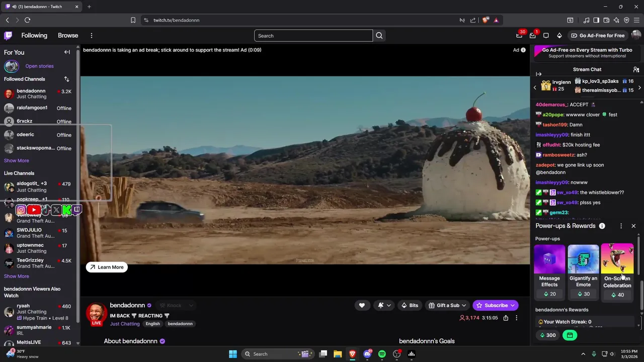Click the bookmark icon in address bar

click(x=133, y=20)
